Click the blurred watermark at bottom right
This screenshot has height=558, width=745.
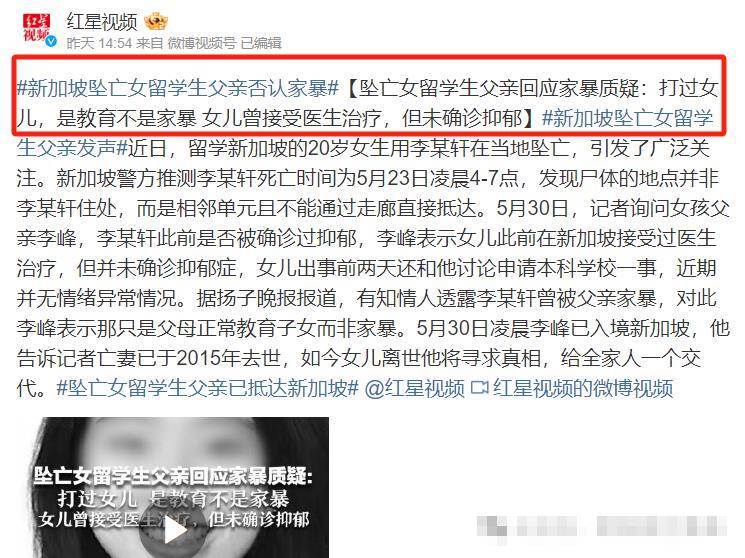point(602,526)
